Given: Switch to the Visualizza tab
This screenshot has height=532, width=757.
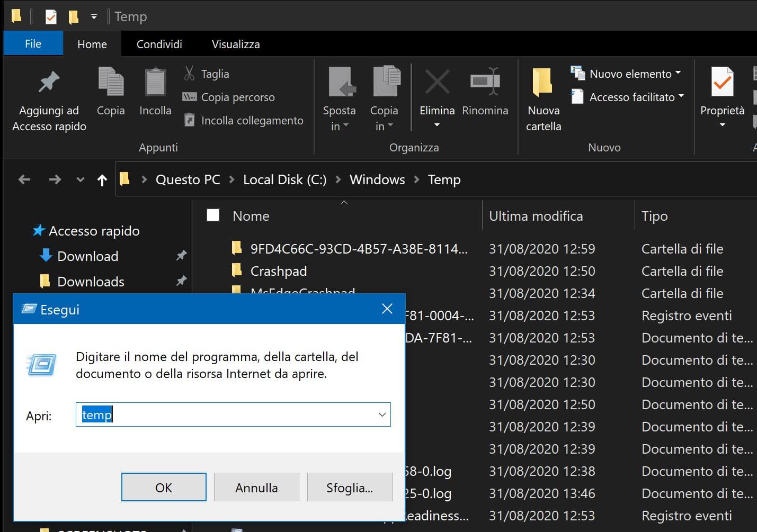Looking at the screenshot, I should 236,44.
